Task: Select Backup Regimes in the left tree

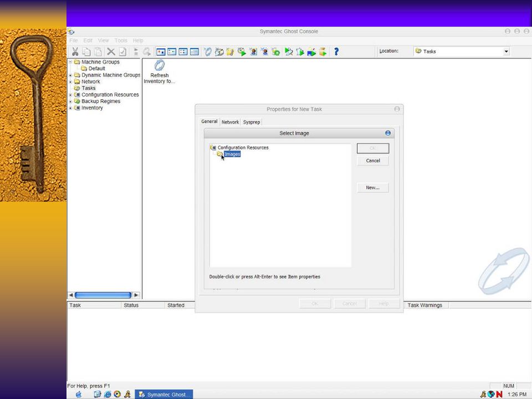Action: pyautogui.click(x=101, y=101)
